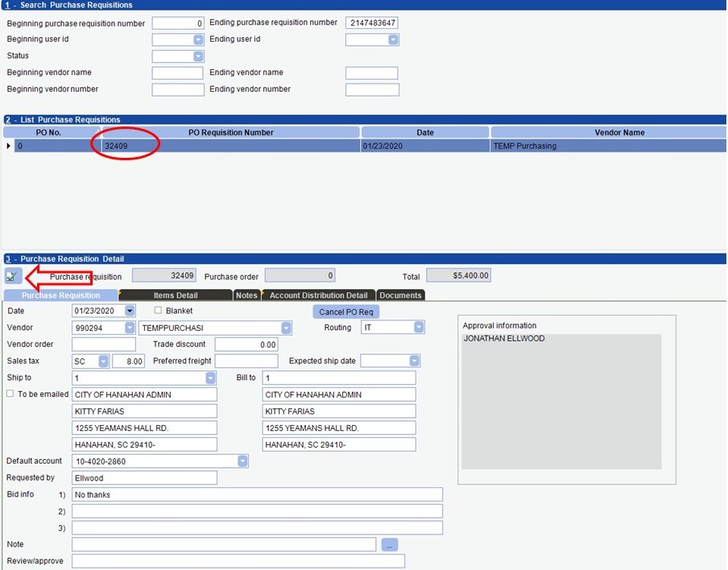This screenshot has width=728, height=570.
Task: Click the 01/23/2020 date cell in list
Action: [x=425, y=146]
